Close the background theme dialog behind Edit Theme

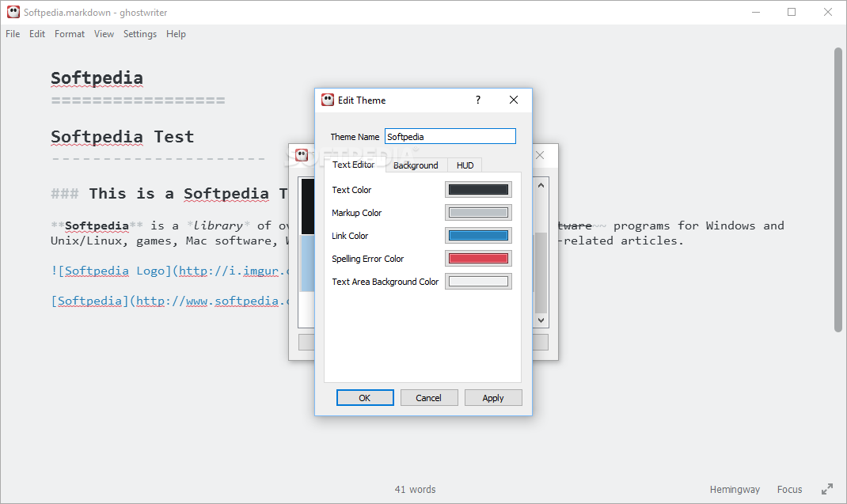pyautogui.click(x=540, y=156)
